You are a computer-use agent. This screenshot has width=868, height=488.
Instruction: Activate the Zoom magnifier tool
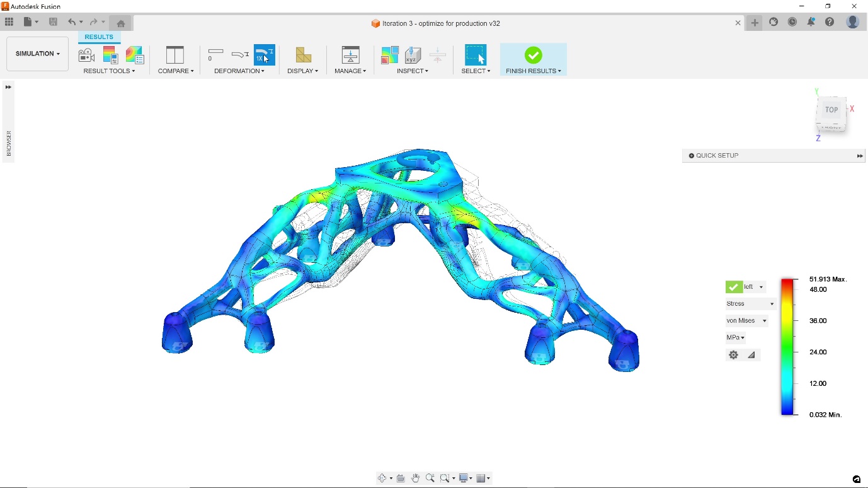pos(430,478)
